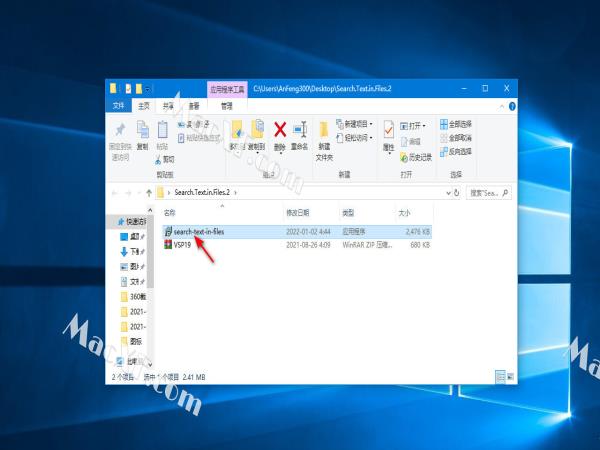Click the Edit (编辑) button in ribbon

pos(411,142)
